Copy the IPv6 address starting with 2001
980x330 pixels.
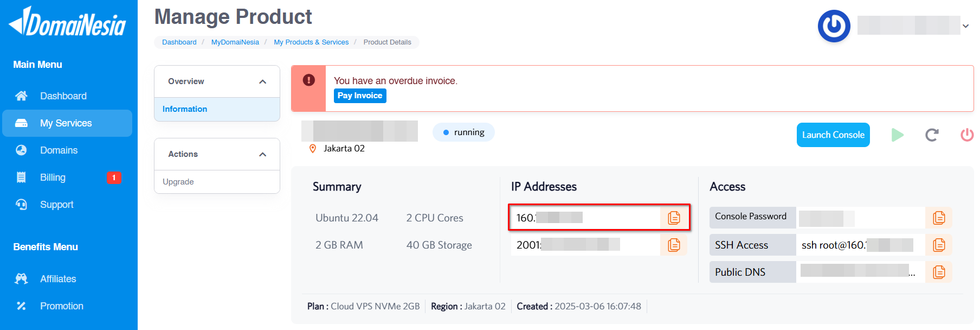coord(674,245)
